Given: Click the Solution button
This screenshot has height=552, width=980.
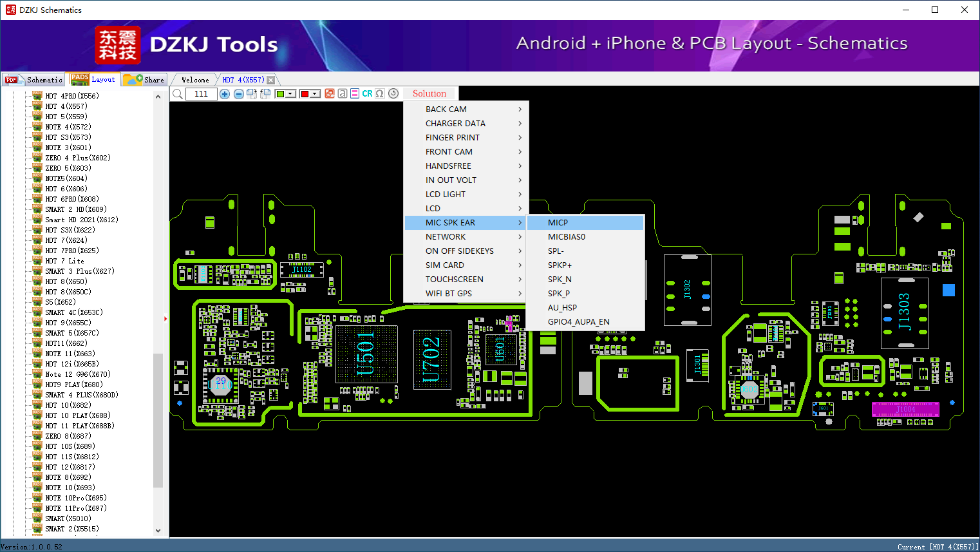Looking at the screenshot, I should coord(429,93).
